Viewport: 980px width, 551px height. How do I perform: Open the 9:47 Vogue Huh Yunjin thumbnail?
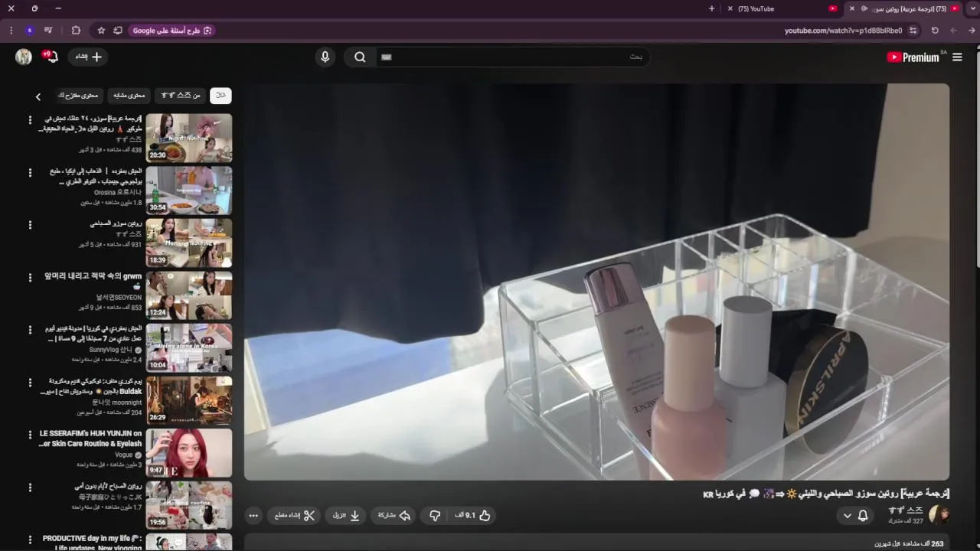point(189,452)
